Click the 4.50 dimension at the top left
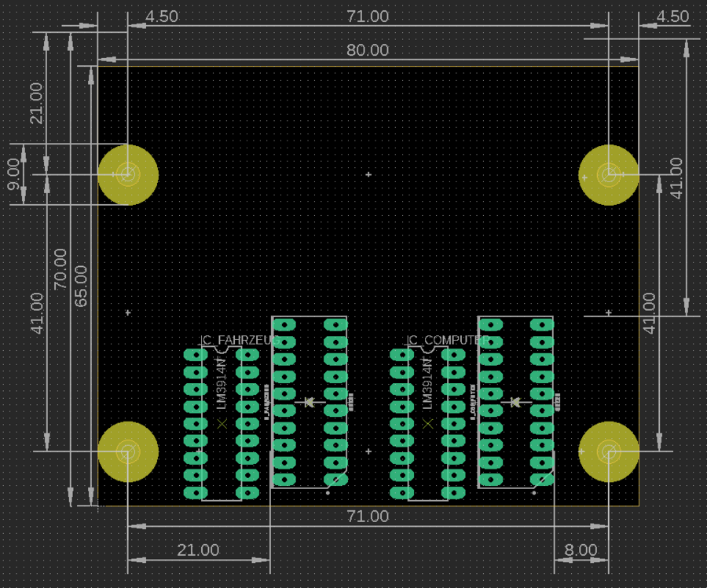 (x=162, y=16)
